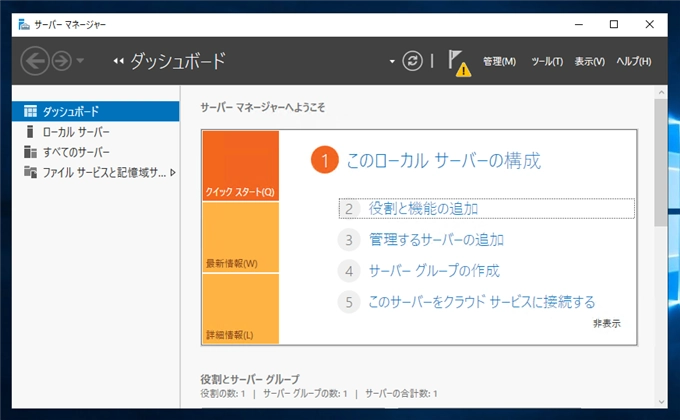Viewport: 680px width, 420px height.
Task: Click このローカル サーバーの構成 link
Action: pos(444,161)
